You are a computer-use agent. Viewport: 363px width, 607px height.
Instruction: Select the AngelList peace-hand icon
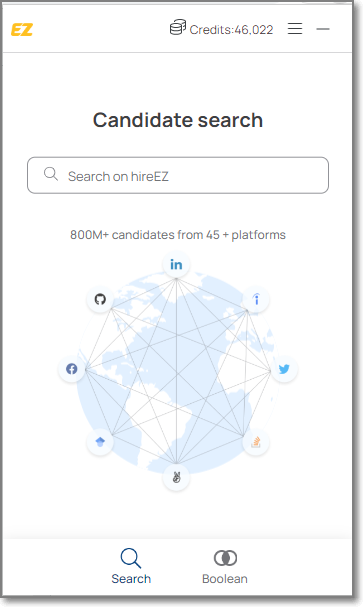176,477
